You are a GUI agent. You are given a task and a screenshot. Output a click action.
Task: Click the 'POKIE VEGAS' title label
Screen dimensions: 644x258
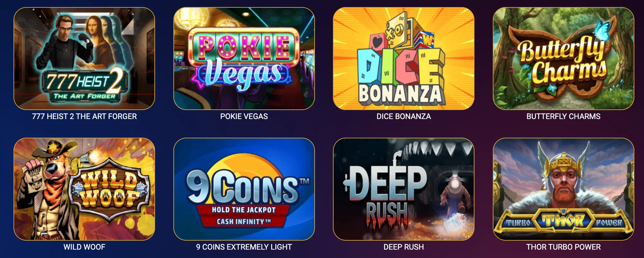coord(244,116)
